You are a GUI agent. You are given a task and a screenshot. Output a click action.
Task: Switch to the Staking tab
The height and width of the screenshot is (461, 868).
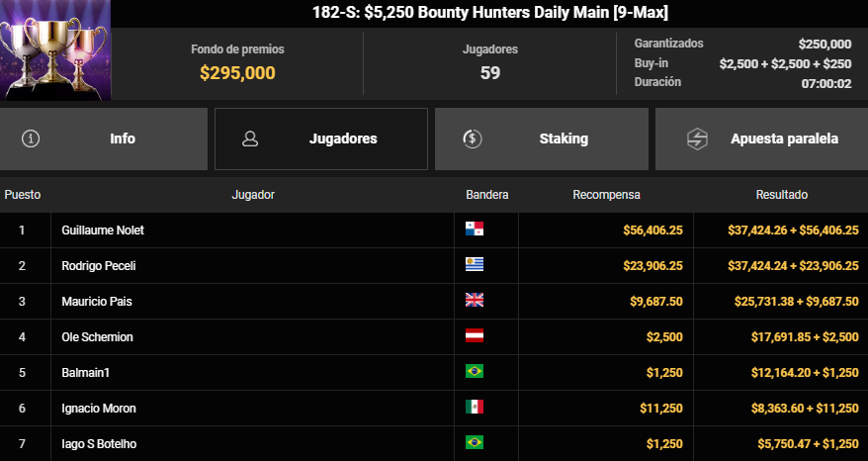pos(542,138)
